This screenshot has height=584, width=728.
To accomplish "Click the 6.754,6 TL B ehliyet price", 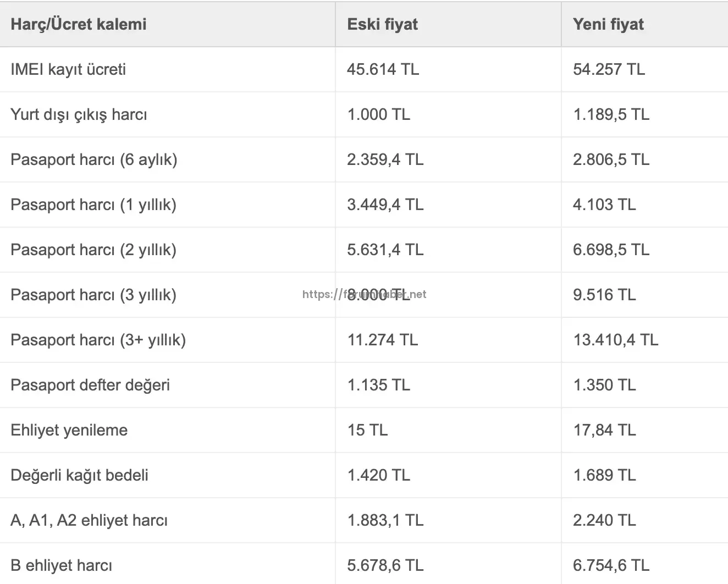I will point(611,565).
